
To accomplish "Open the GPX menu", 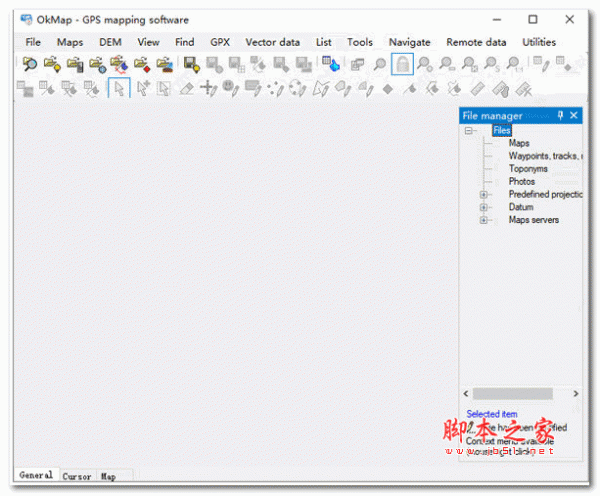I will (x=220, y=42).
